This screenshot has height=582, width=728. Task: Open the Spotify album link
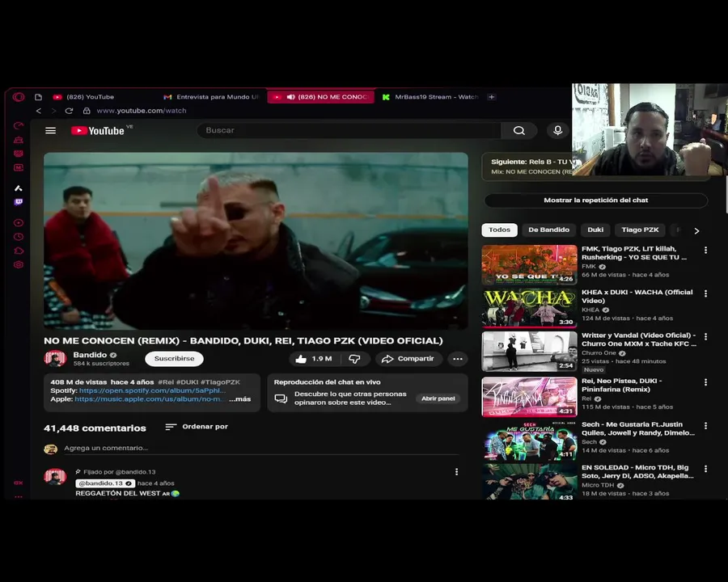152,390
